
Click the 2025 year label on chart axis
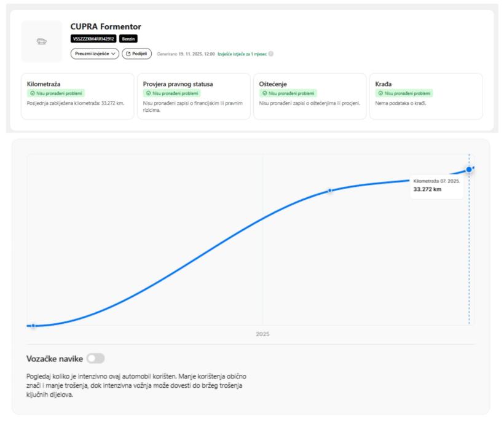point(263,334)
